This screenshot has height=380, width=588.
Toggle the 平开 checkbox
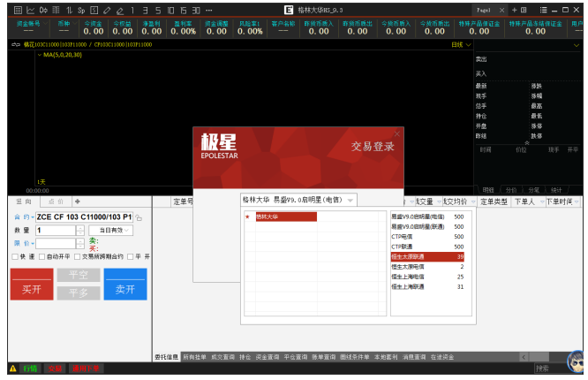[130, 256]
